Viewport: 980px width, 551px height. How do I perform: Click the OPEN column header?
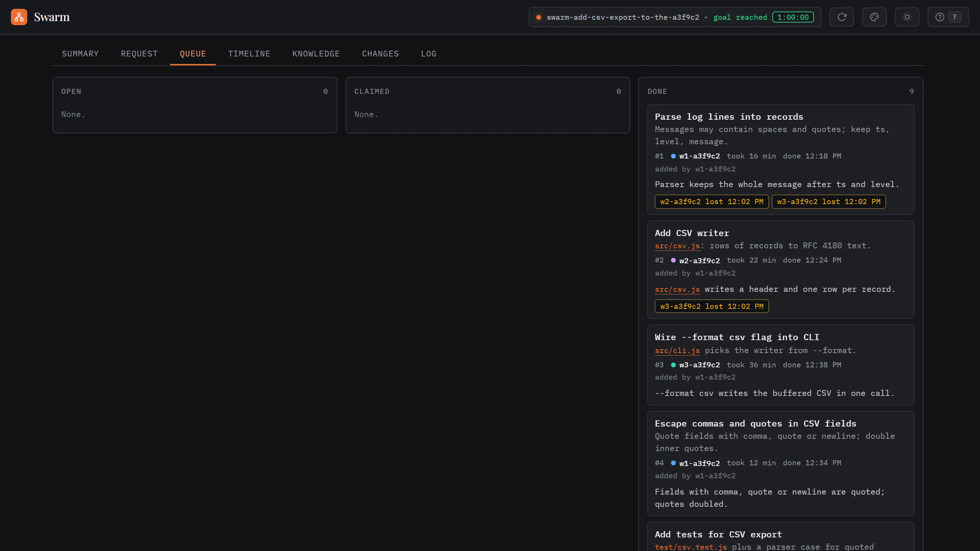pyautogui.click(x=71, y=91)
